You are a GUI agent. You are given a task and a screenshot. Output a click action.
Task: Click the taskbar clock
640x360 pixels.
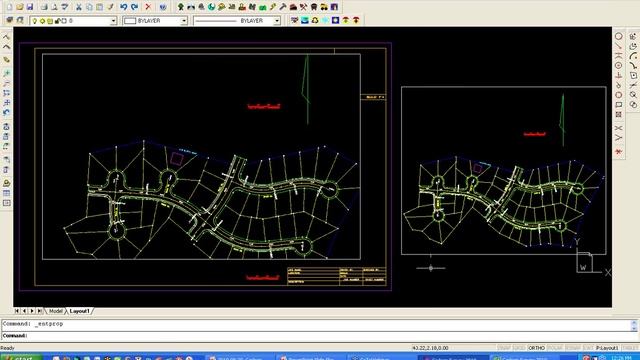pyautogui.click(x=622, y=358)
